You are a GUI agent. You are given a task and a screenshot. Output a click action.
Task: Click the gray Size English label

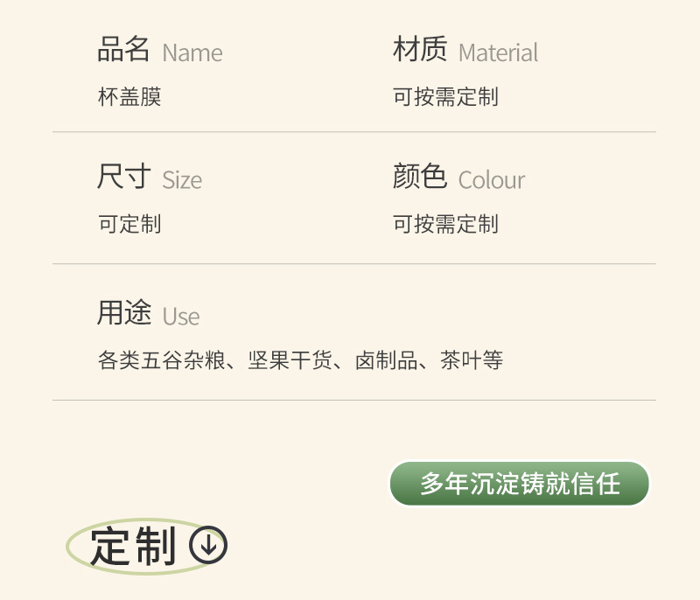pos(182,180)
